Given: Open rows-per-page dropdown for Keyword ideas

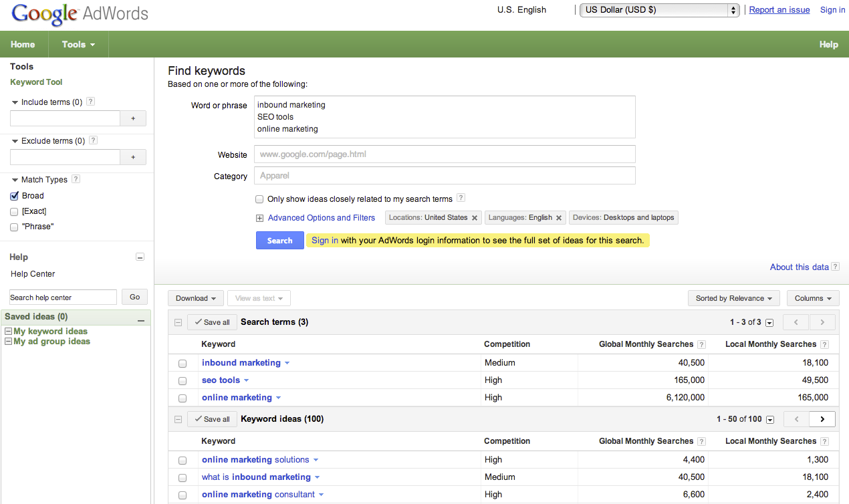Looking at the screenshot, I should coord(769,420).
